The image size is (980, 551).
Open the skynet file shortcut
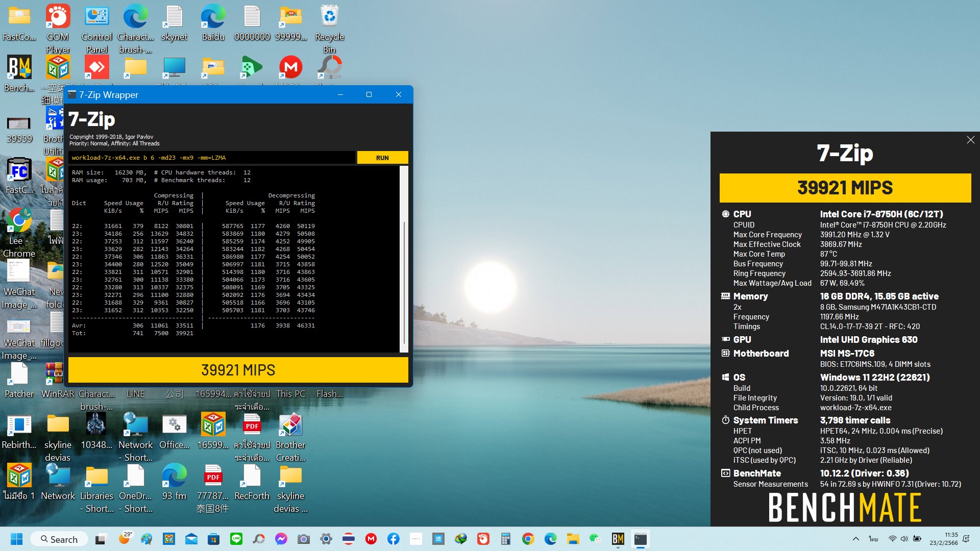[174, 23]
